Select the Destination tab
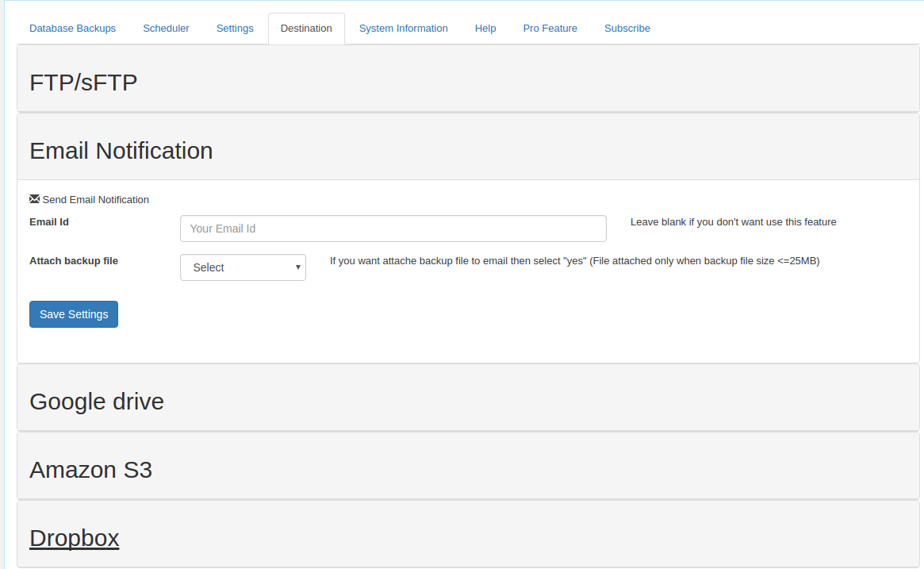 [x=306, y=29]
